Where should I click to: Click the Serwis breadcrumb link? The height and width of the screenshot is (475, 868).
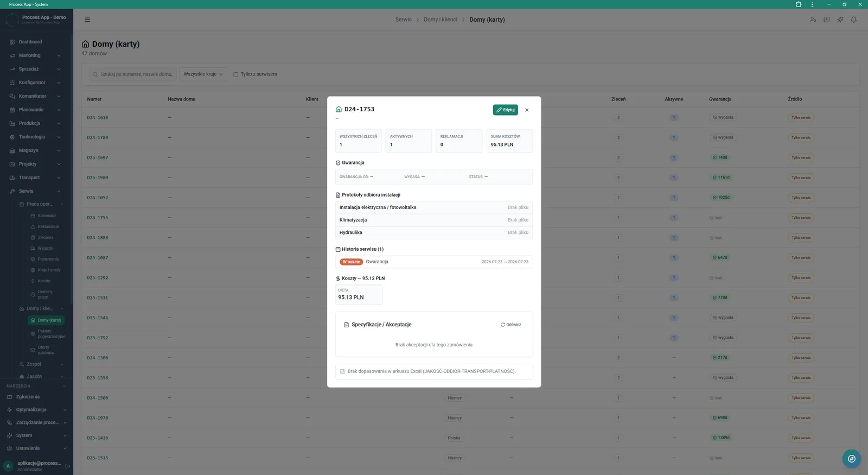pos(403,20)
